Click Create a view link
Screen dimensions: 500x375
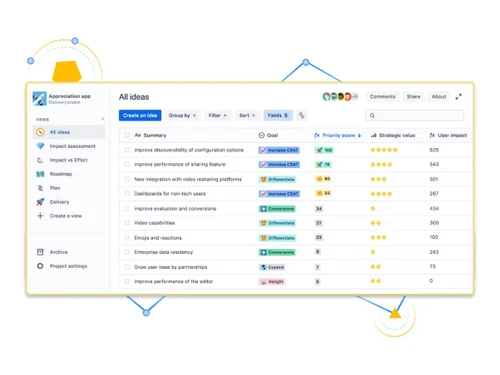click(66, 216)
